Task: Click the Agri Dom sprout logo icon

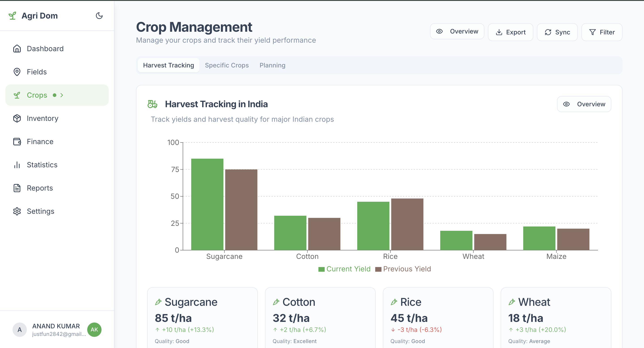Action: tap(12, 16)
